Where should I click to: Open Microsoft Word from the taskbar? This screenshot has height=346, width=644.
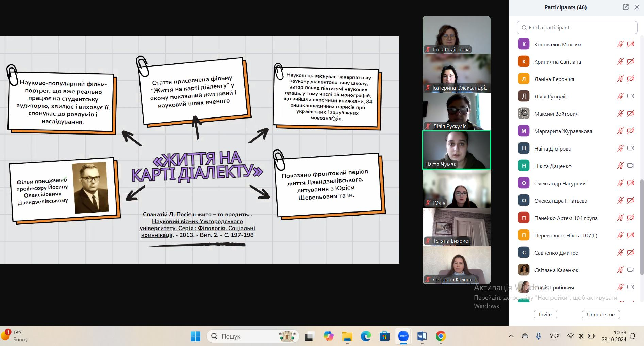(422, 336)
